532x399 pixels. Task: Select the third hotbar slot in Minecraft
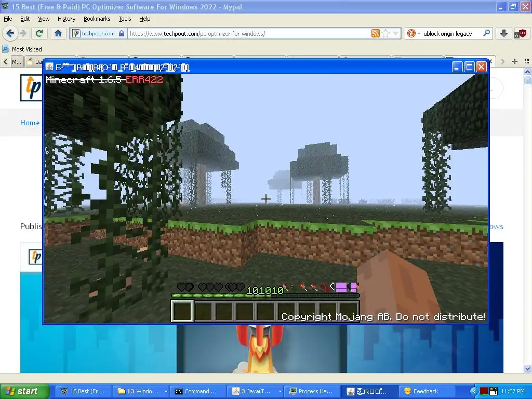[224, 311]
